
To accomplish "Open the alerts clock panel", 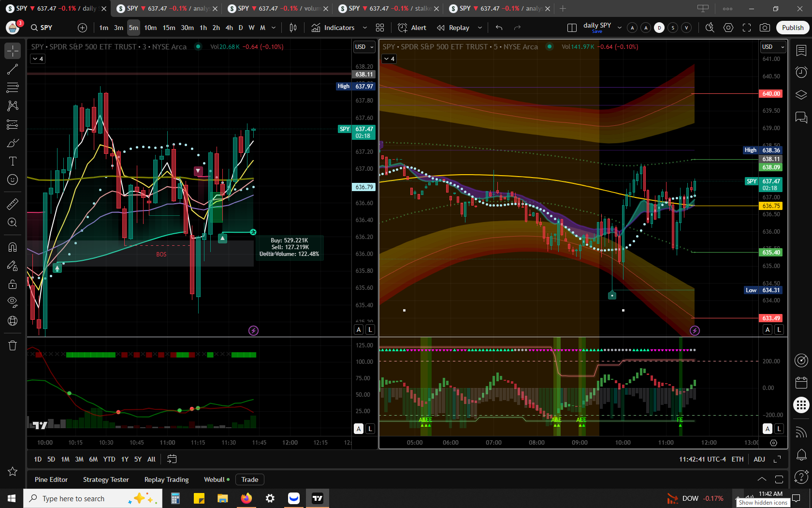I will click(801, 72).
